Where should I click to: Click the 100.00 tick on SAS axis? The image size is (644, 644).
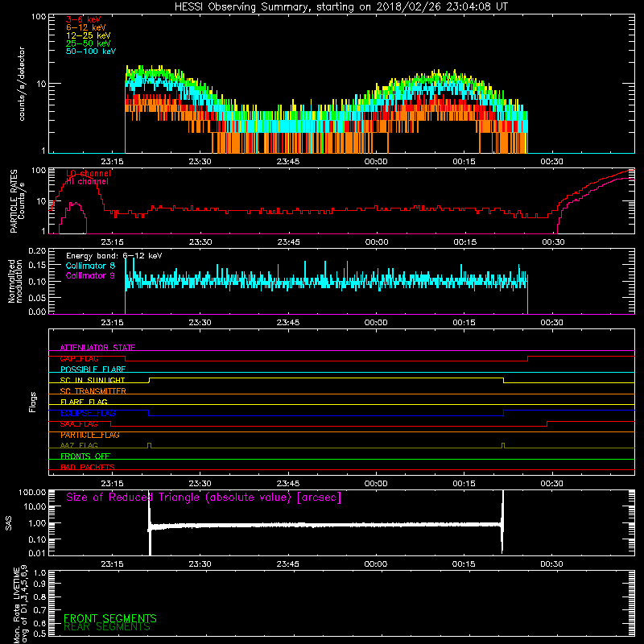tap(32, 493)
